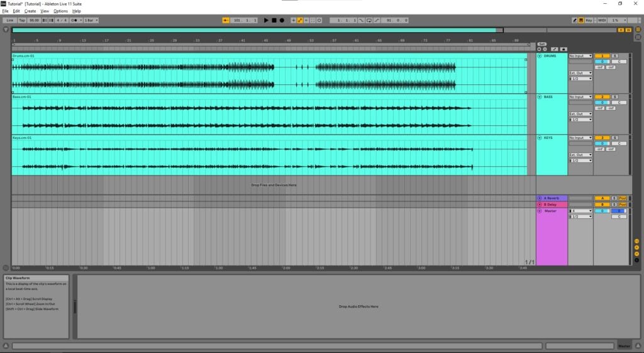Toggle Lock Envelopes icon above tracks
This screenshot has width=644, height=353.
point(563,49)
